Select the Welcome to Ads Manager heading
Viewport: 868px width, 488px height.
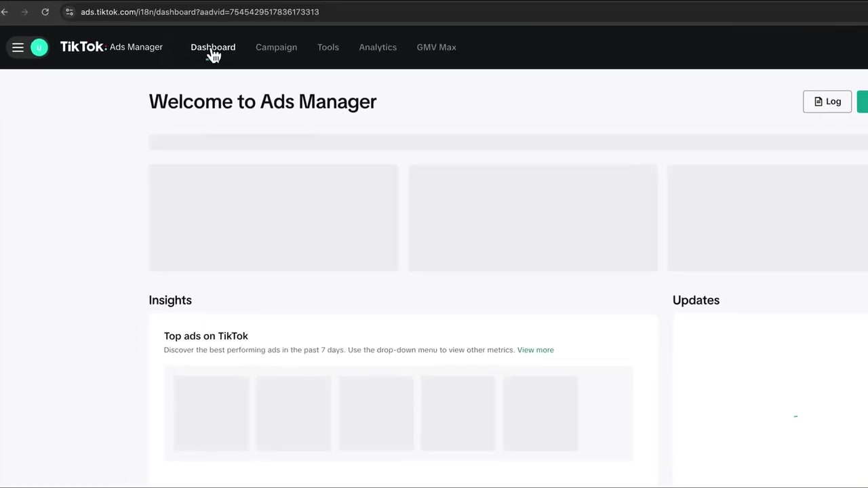point(262,102)
